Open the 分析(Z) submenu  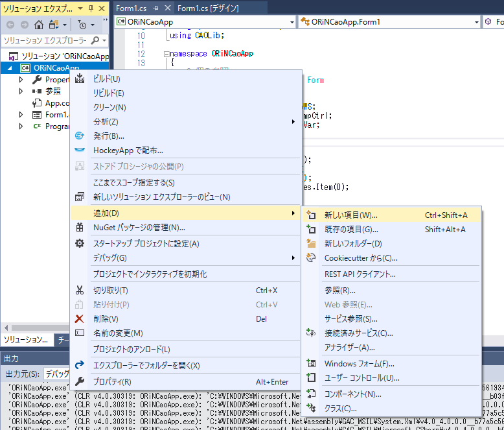click(186, 122)
